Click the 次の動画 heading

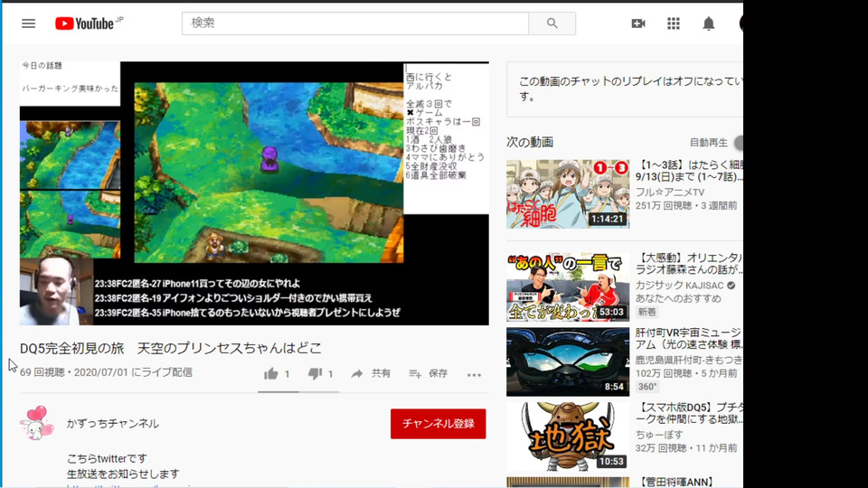coord(530,142)
